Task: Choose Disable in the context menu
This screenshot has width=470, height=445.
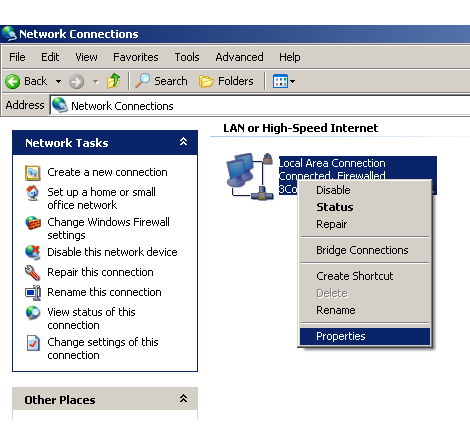Action: pyautogui.click(x=365, y=190)
